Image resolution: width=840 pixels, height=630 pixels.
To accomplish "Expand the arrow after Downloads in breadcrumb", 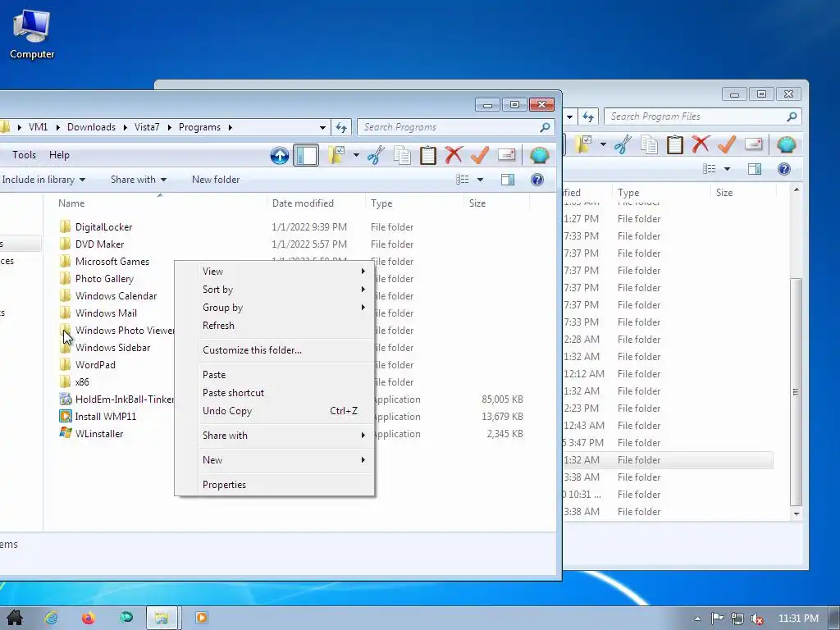I will tap(125, 127).
